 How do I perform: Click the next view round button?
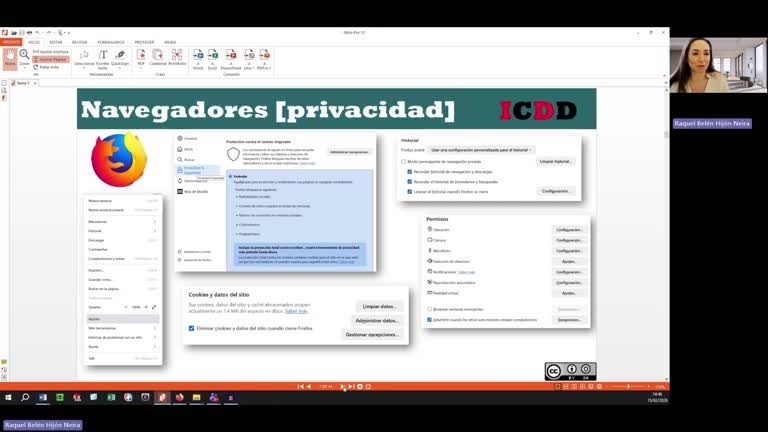pos(368,386)
